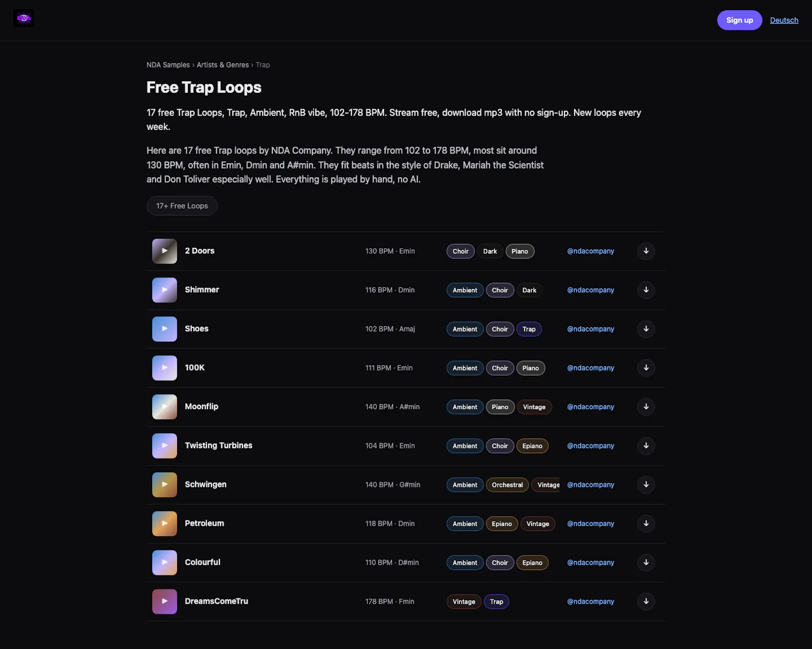Download the Twisting Turbines loop
The height and width of the screenshot is (649, 812).
(646, 446)
